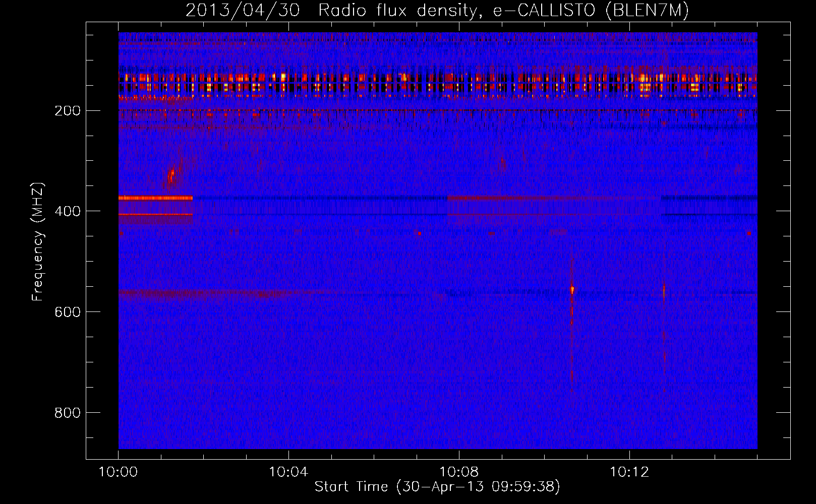Click the 600 MHz y-axis tick label
Viewport: 816px width, 504px height.
pos(67,312)
